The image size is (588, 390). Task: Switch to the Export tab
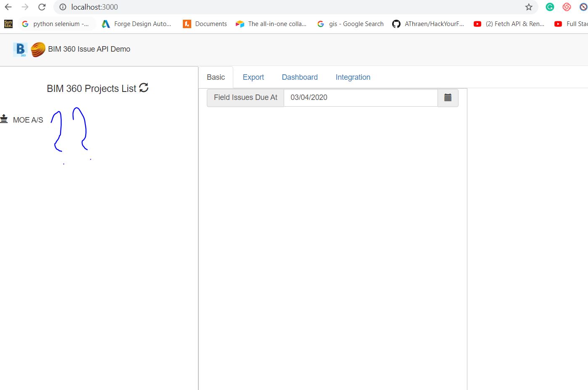pyautogui.click(x=253, y=77)
